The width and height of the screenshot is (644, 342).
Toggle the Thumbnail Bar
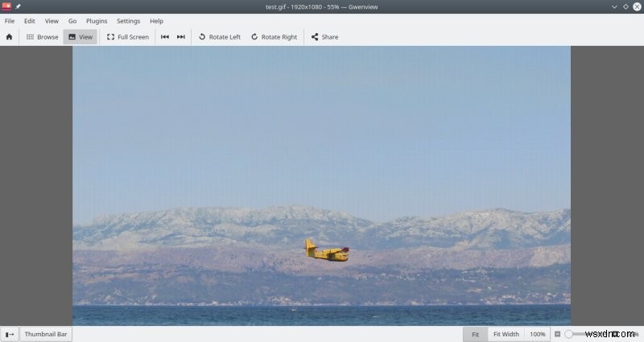click(46, 334)
